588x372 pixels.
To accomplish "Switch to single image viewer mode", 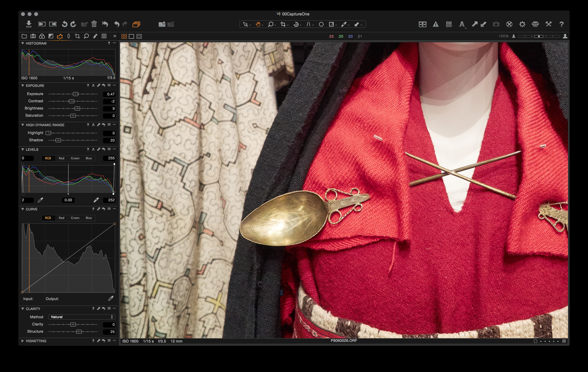I will pyautogui.click(x=131, y=36).
